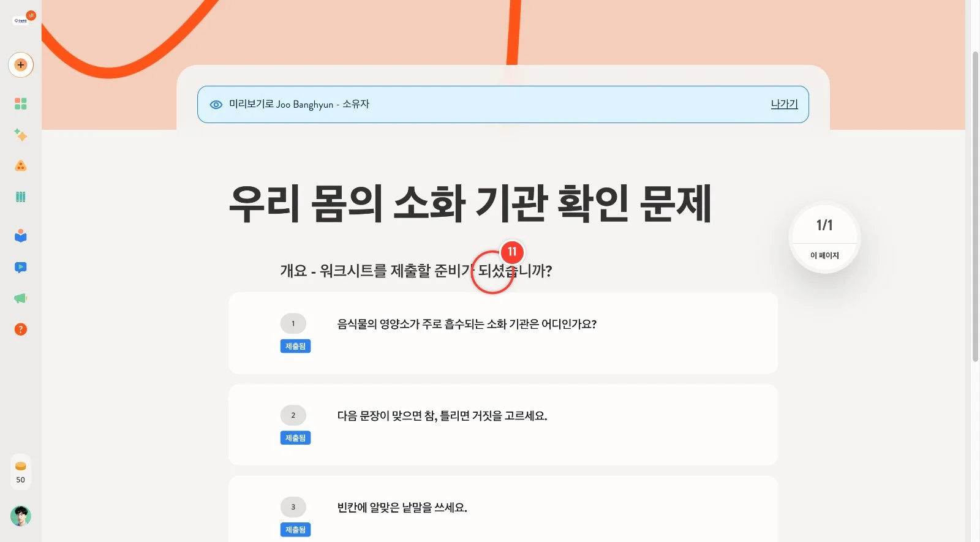Open question 1 about 영양소가 흡수되는 소화 기관
This screenshot has width=980, height=542.
click(503, 333)
